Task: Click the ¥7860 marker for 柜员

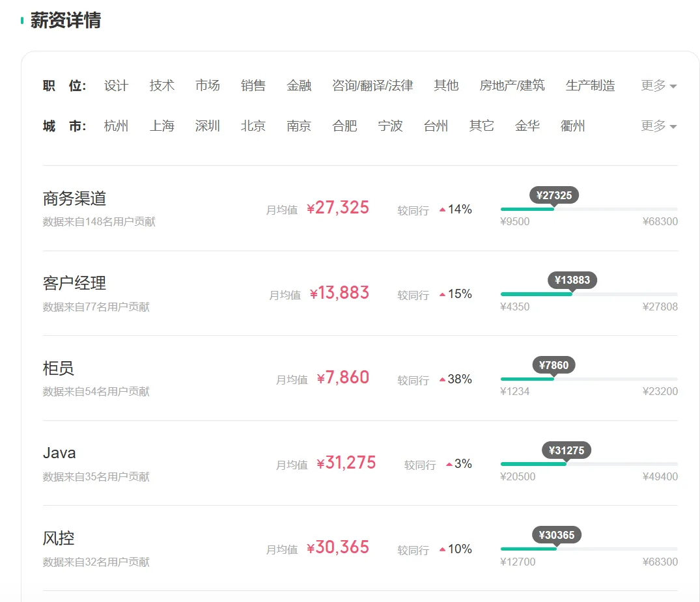Action: coord(553,366)
